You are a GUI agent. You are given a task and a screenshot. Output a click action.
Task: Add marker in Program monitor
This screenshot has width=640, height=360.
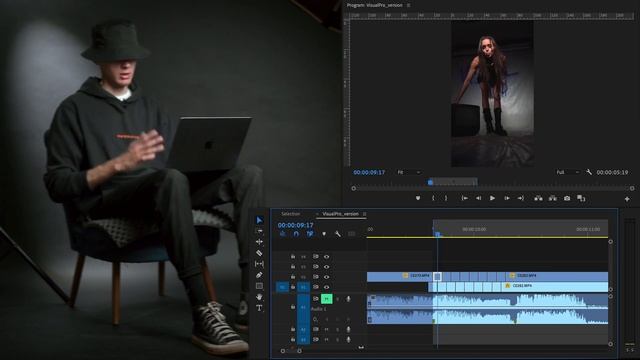pyautogui.click(x=418, y=198)
